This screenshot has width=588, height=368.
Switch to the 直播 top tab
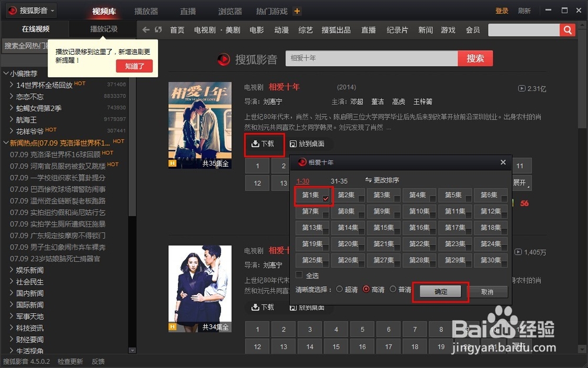coord(188,11)
